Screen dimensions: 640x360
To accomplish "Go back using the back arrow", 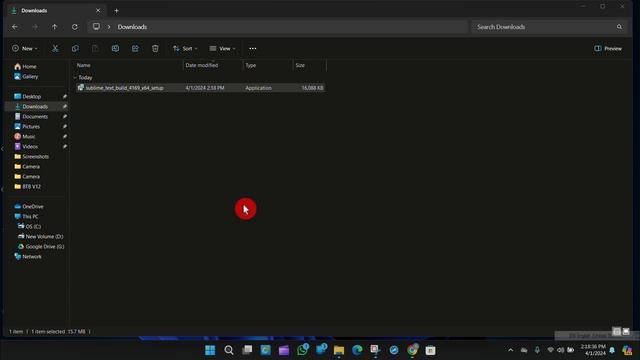I will [15, 27].
